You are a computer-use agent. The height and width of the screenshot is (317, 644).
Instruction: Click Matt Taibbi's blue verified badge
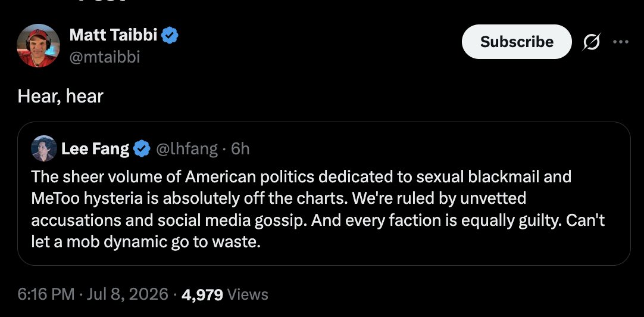[170, 35]
